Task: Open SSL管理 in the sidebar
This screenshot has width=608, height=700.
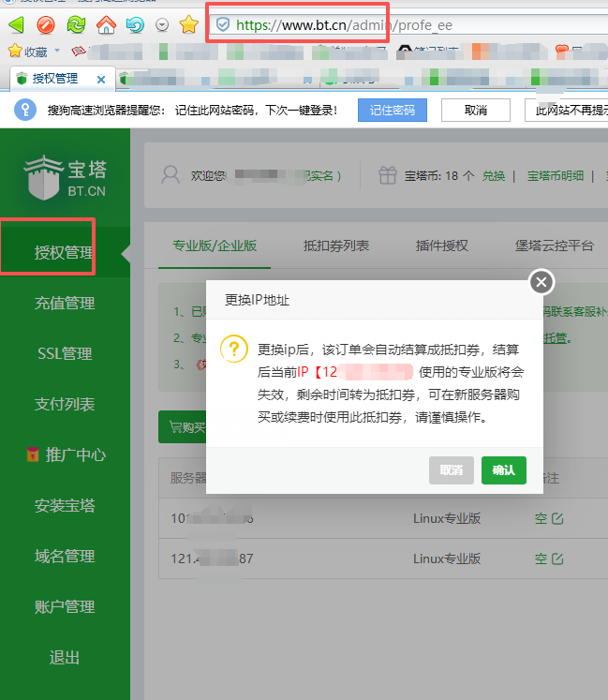Action: pos(65,353)
